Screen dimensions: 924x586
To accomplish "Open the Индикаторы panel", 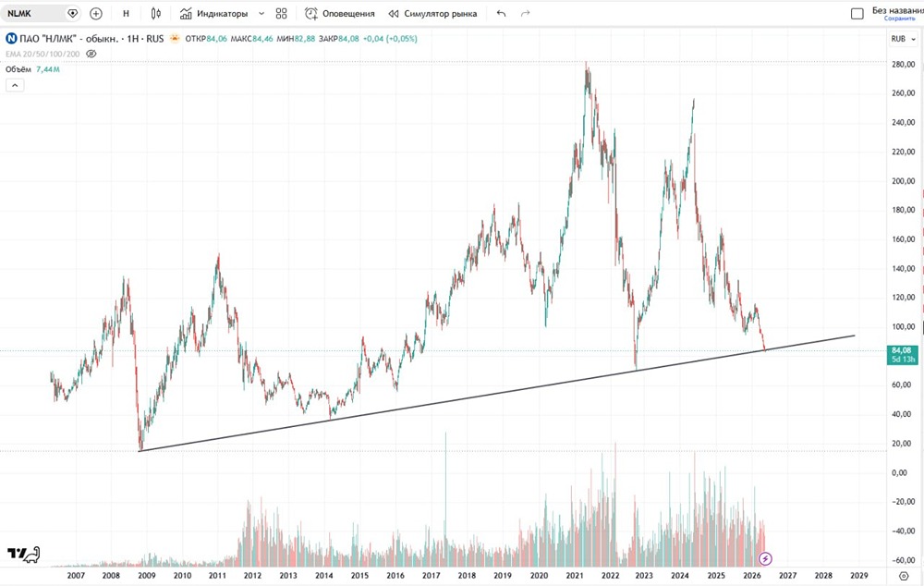I will (x=214, y=13).
